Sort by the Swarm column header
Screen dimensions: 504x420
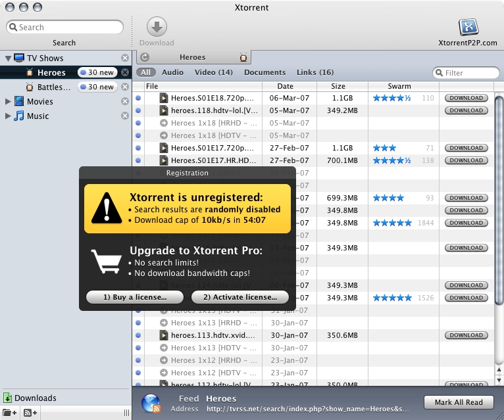[x=404, y=86]
